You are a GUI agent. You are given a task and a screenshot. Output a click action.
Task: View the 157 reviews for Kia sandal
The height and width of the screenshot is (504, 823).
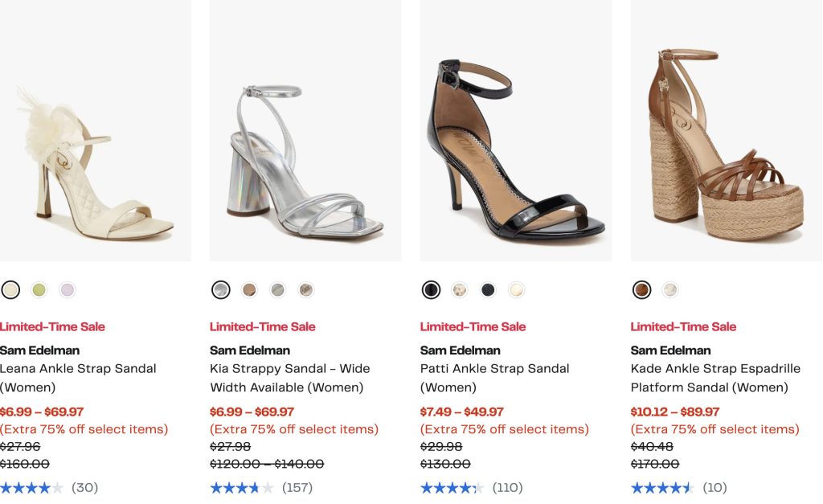coord(297,487)
